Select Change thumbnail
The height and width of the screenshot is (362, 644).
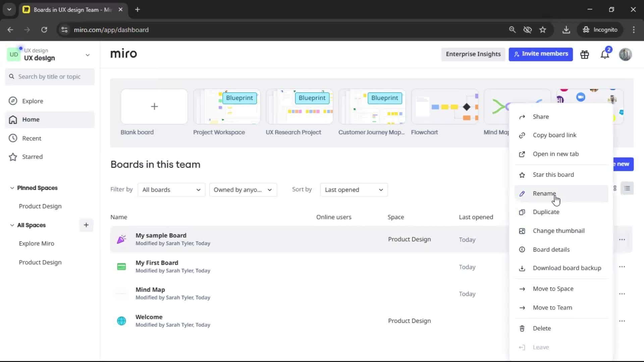click(x=561, y=231)
